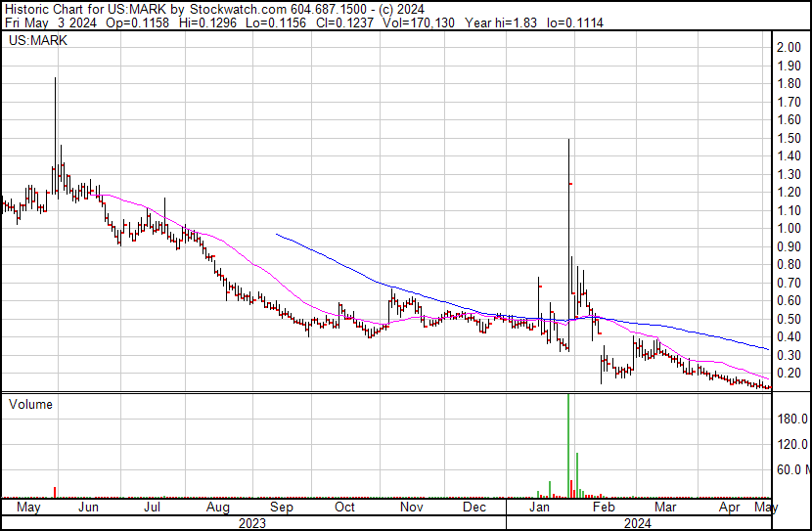Image resolution: width=812 pixels, height=531 pixels.
Task: Click the 0.50 price axis label
Action: (789, 319)
